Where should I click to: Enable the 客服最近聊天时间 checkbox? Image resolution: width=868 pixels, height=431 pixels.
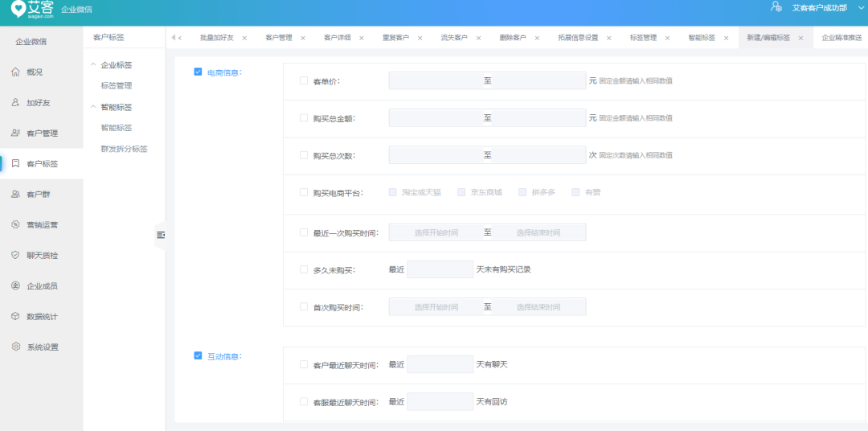click(303, 401)
